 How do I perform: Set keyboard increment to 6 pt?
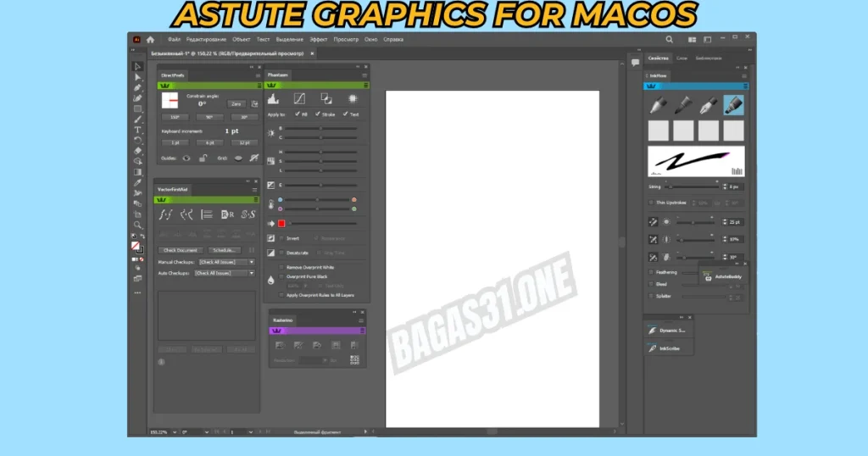click(210, 142)
